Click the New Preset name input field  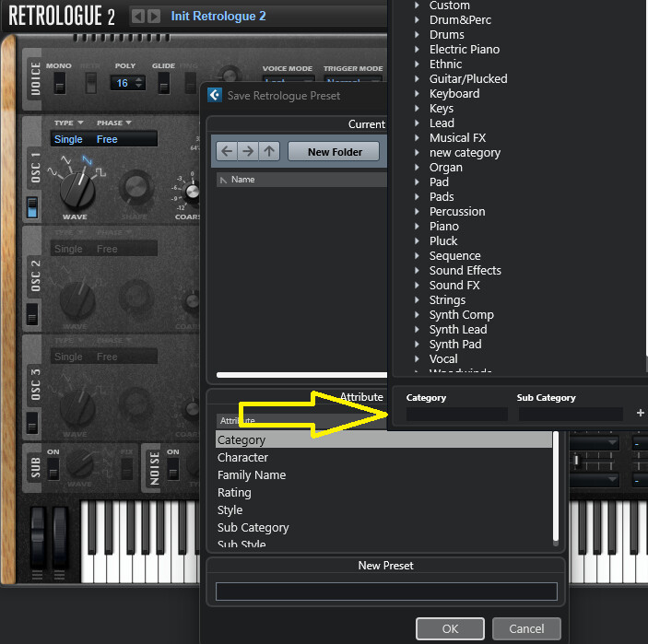tap(386, 591)
